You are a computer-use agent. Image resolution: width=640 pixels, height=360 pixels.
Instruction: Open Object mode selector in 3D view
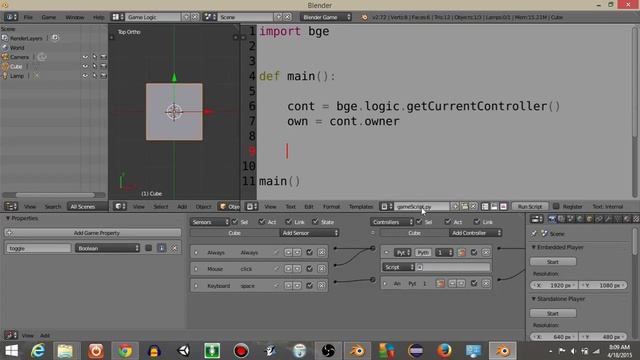(x=229, y=207)
